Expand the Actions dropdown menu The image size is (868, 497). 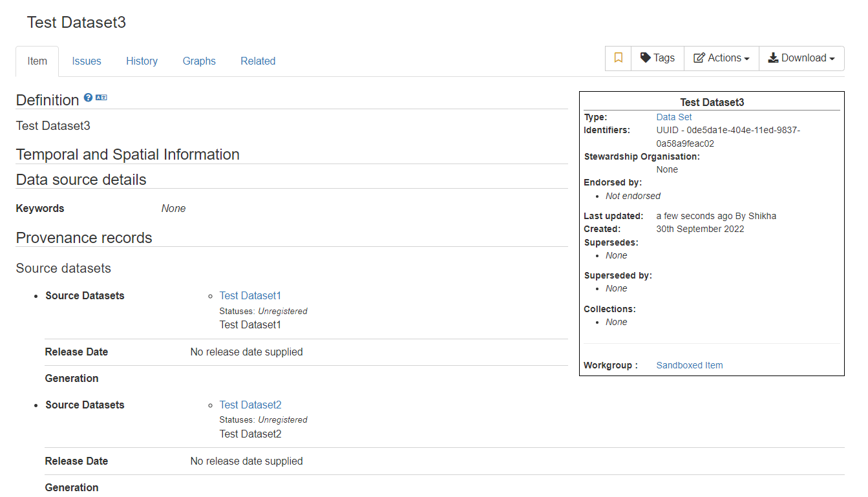point(721,58)
